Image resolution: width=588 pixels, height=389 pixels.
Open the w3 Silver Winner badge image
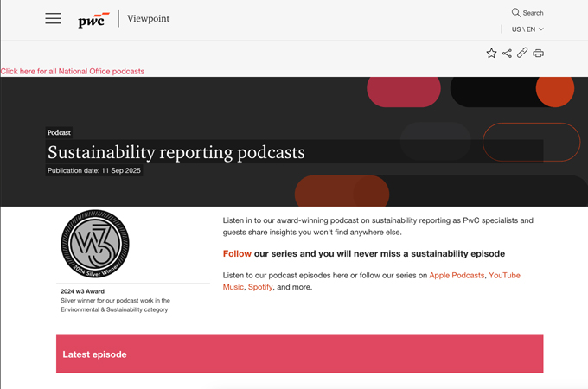click(x=95, y=244)
